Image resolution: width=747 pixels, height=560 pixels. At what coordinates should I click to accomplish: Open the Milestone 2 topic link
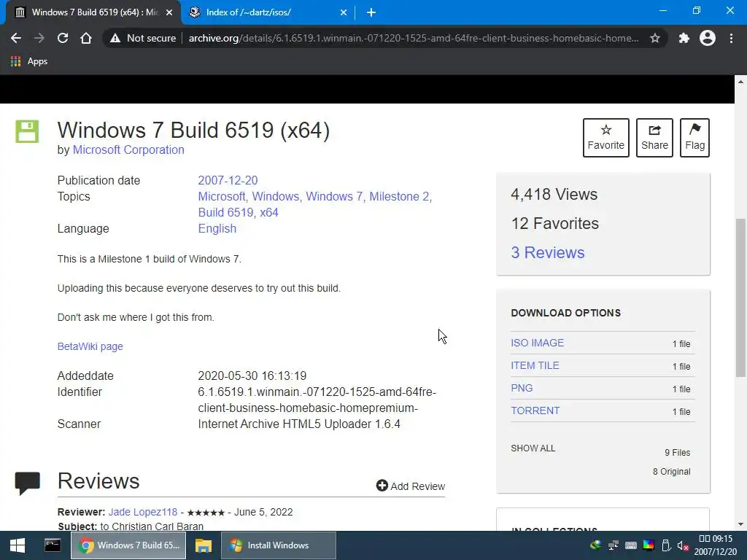pos(399,196)
